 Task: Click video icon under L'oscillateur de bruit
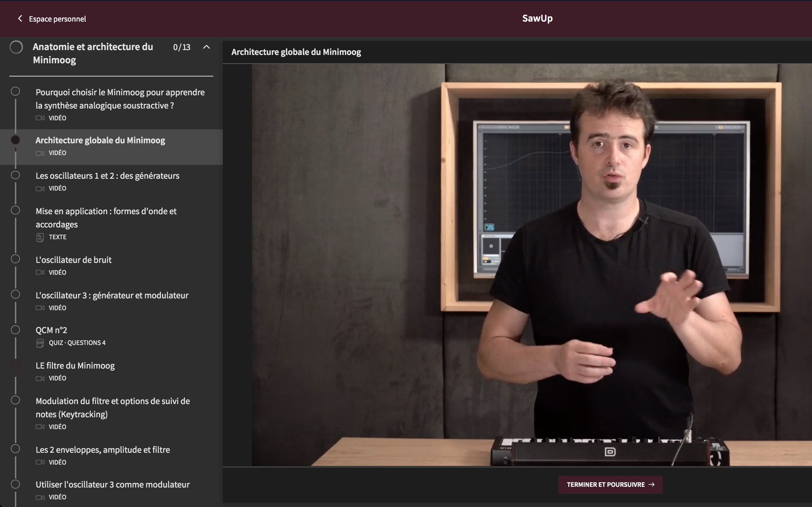[x=40, y=273]
